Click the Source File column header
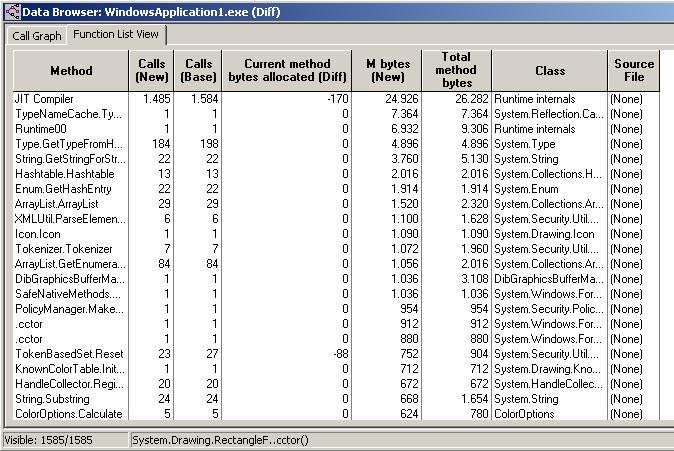The image size is (674, 451). pyautogui.click(x=634, y=71)
